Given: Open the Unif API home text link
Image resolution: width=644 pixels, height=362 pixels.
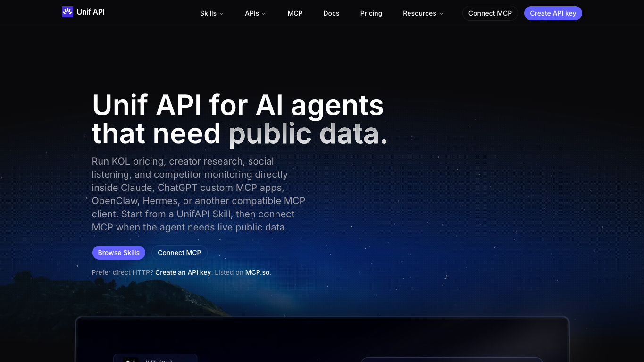Looking at the screenshot, I should click(x=91, y=12).
